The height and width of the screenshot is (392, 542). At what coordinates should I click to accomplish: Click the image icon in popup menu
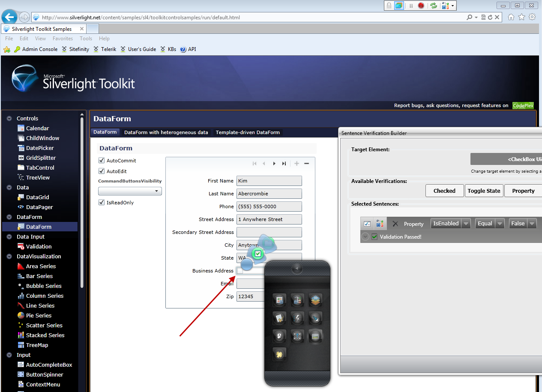click(315, 336)
